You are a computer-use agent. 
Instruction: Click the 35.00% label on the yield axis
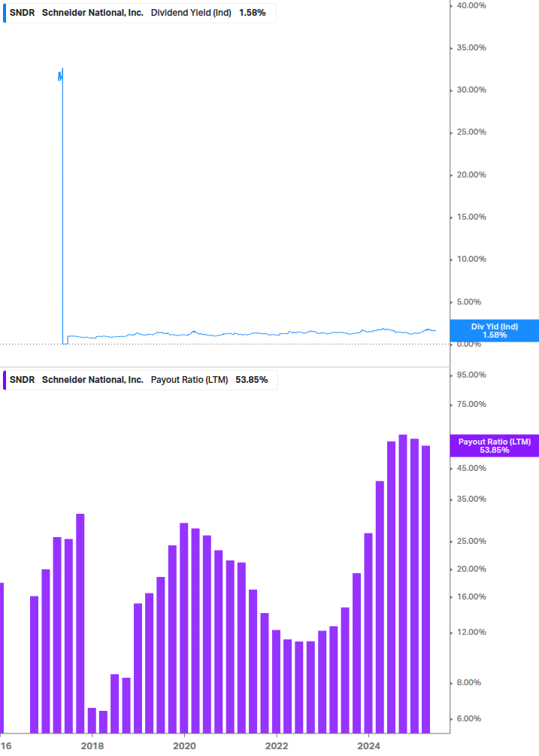tap(471, 47)
